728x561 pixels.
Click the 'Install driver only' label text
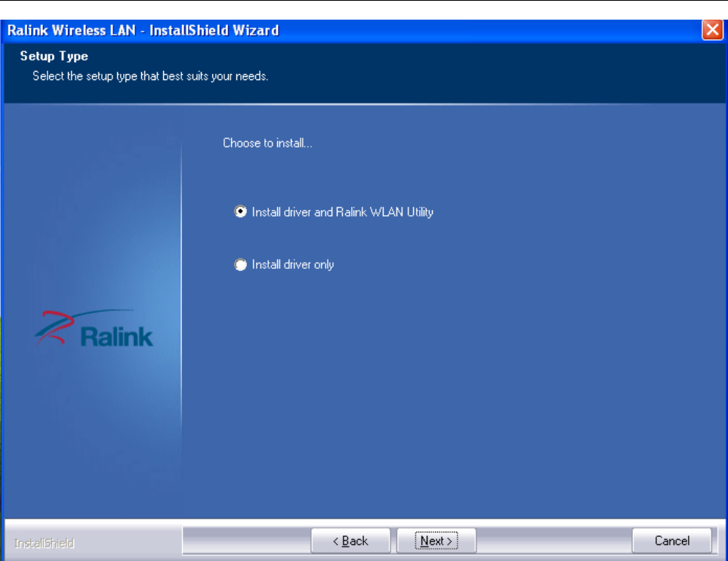pyautogui.click(x=292, y=264)
